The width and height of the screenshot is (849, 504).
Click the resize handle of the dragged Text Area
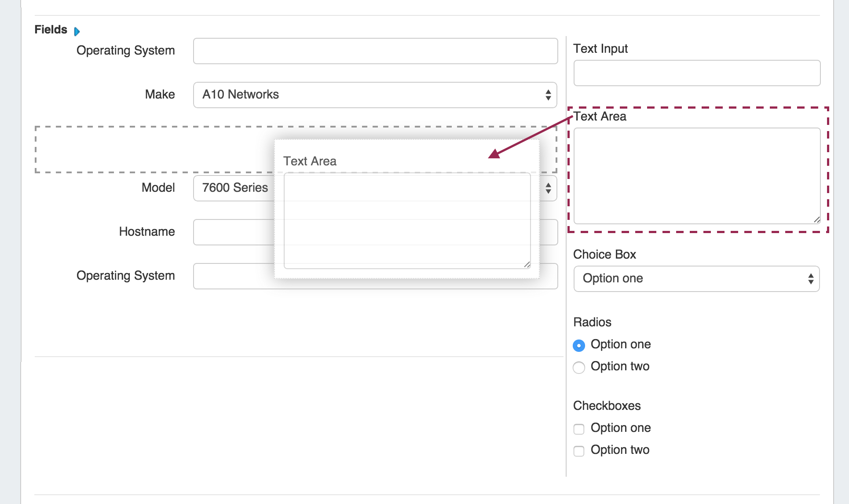tap(527, 264)
